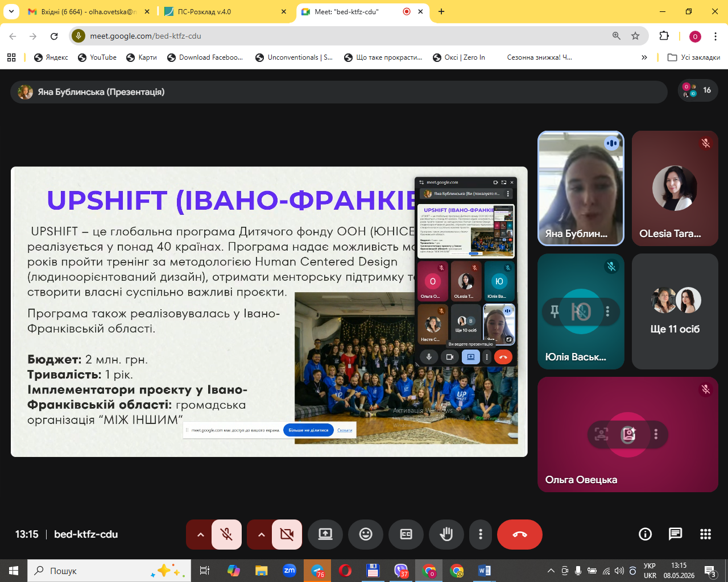Open more options menu in Meet controls
The height and width of the screenshot is (582, 728).
click(481, 534)
